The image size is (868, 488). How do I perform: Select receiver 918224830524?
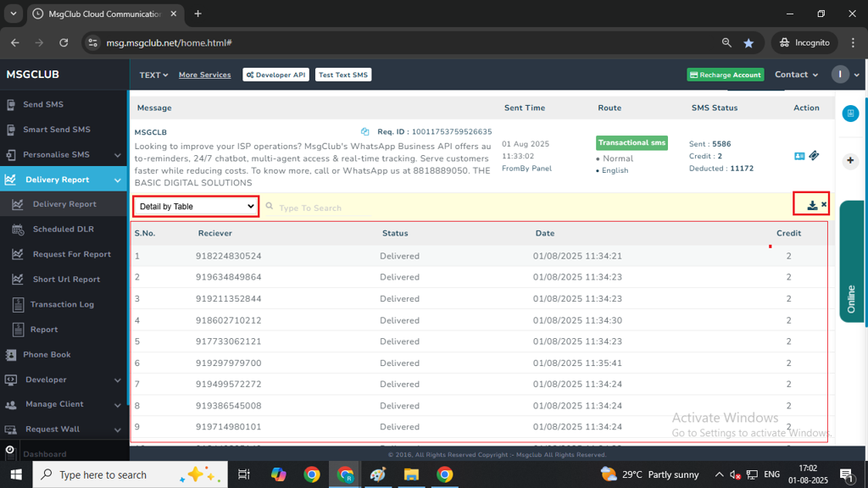(228, 256)
